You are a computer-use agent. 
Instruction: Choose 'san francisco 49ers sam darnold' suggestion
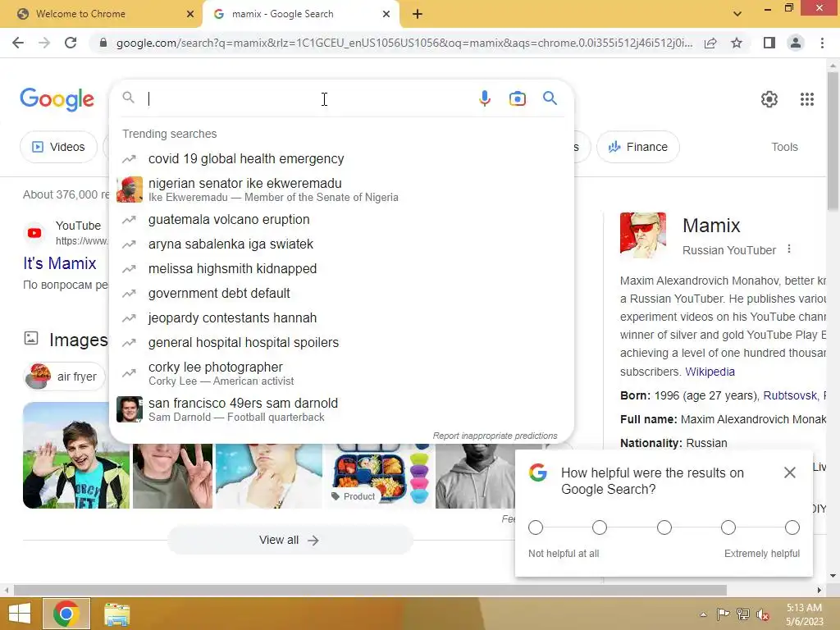point(341,409)
